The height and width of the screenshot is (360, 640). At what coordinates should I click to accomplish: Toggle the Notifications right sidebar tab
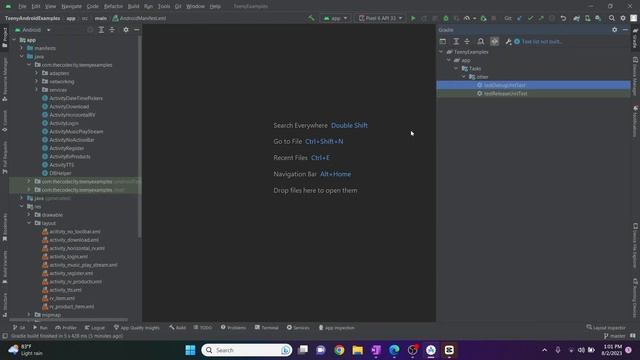(635, 121)
